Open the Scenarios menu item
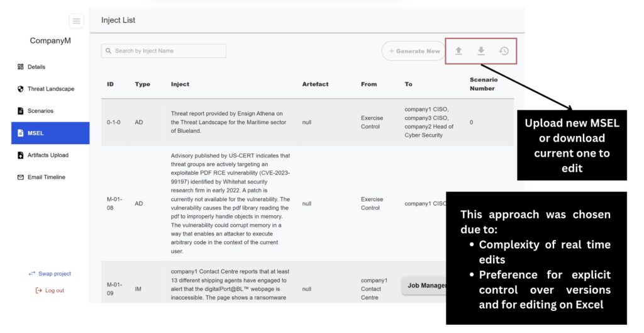The width and height of the screenshot is (644, 333). (40, 111)
